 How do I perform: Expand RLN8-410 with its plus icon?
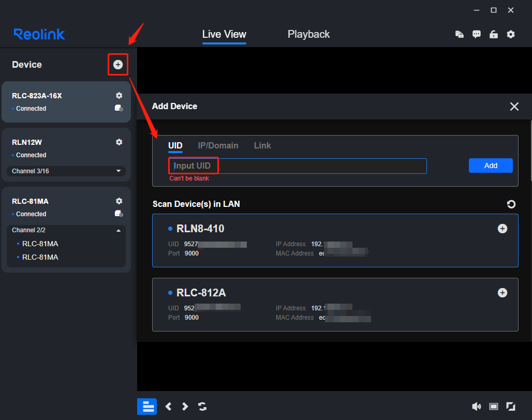(x=503, y=228)
